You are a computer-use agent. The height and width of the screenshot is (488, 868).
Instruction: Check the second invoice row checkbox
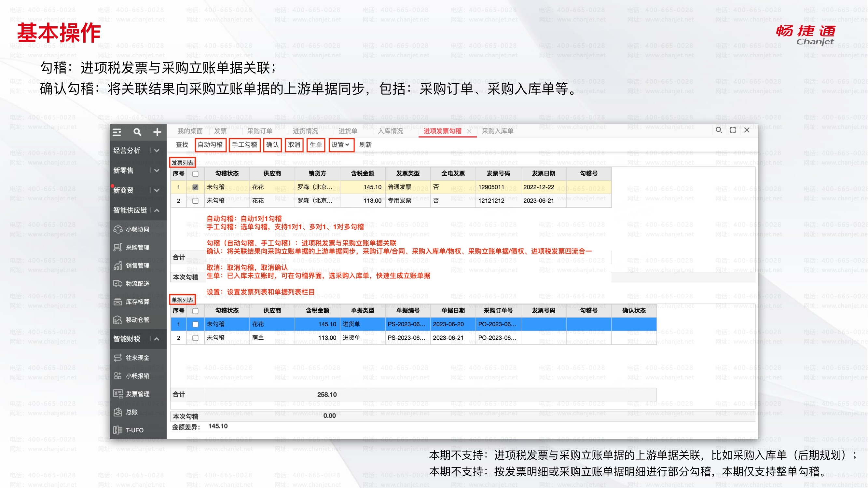(x=195, y=201)
